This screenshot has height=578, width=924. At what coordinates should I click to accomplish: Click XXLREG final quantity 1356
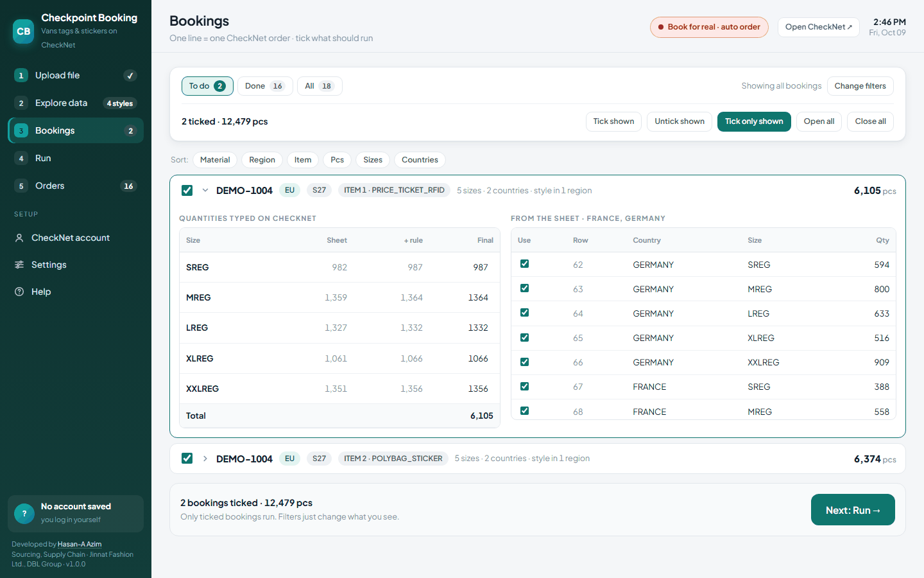478,389
